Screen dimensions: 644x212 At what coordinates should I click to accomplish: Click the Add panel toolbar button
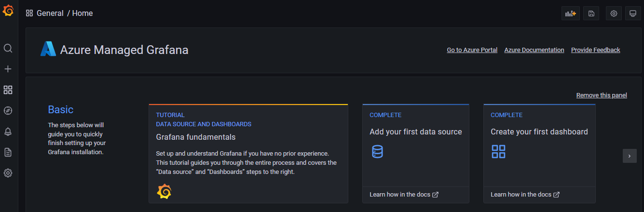pyautogui.click(x=571, y=13)
